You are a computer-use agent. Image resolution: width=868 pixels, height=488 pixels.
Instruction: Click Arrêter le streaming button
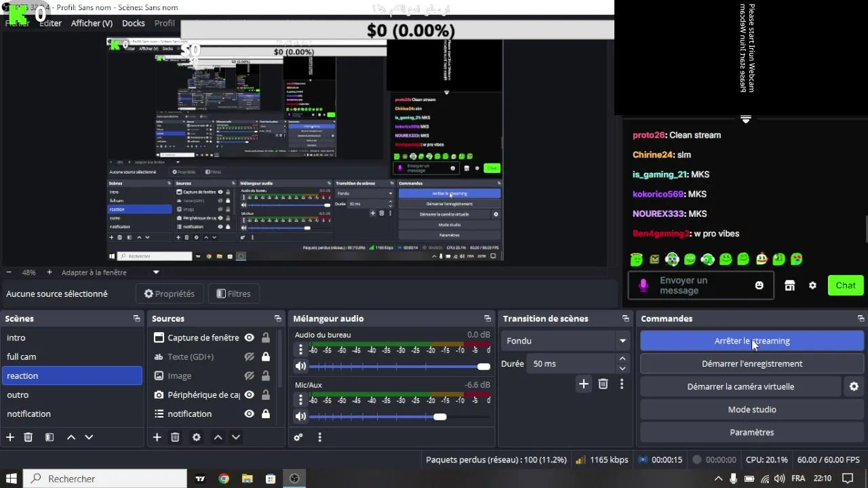752,341
